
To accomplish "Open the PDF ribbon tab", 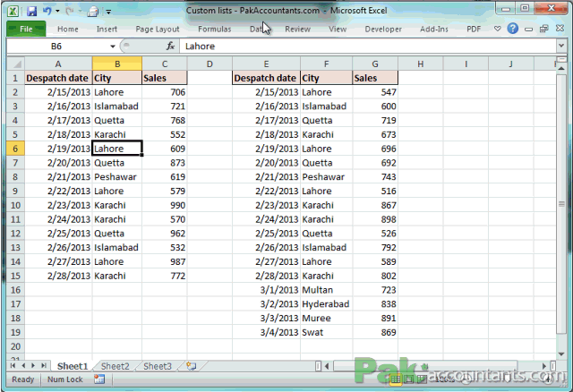I will click(x=474, y=29).
